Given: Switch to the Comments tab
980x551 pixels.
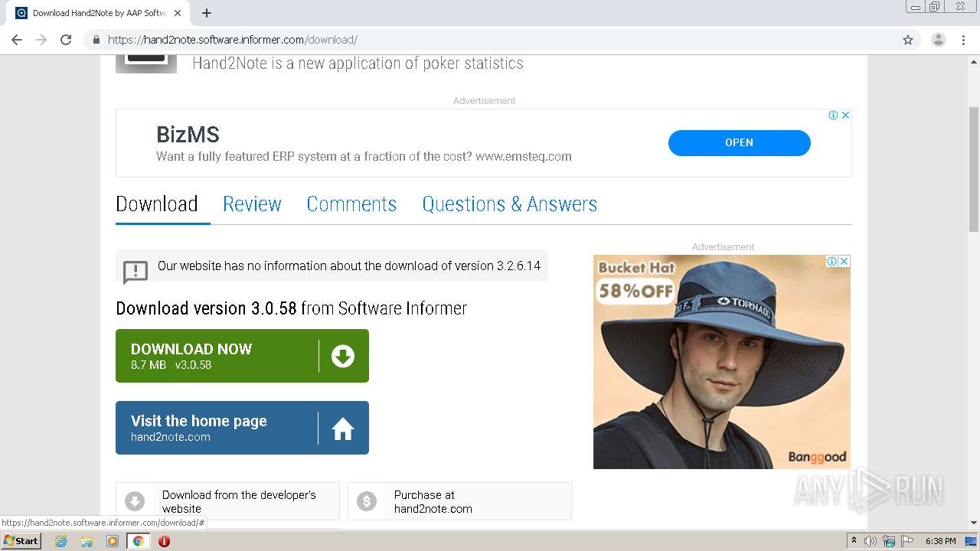Looking at the screenshot, I should [x=351, y=204].
